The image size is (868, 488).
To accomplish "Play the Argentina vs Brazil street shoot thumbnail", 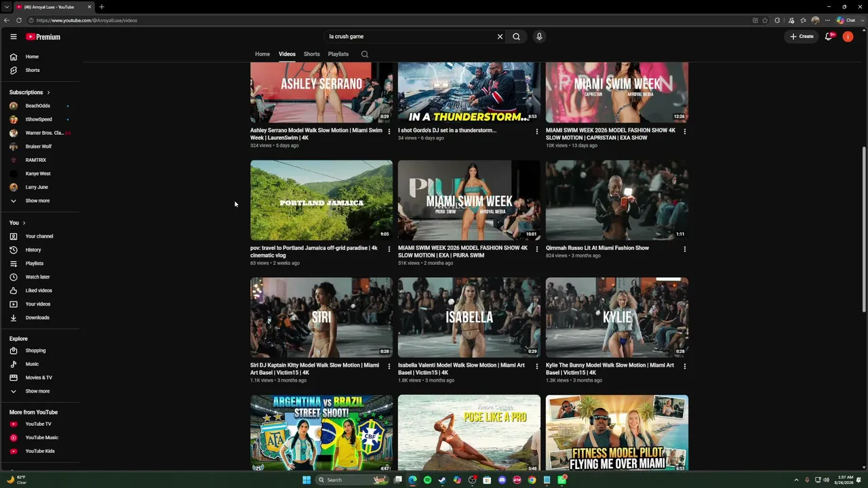I will click(321, 432).
